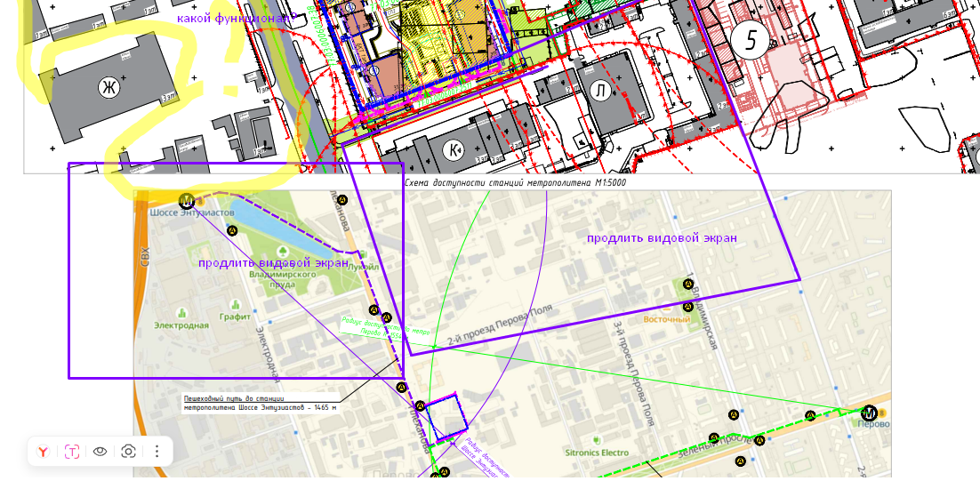
Task: Click 'продлить видовой экран' note above Восточный
Action: tap(662, 238)
